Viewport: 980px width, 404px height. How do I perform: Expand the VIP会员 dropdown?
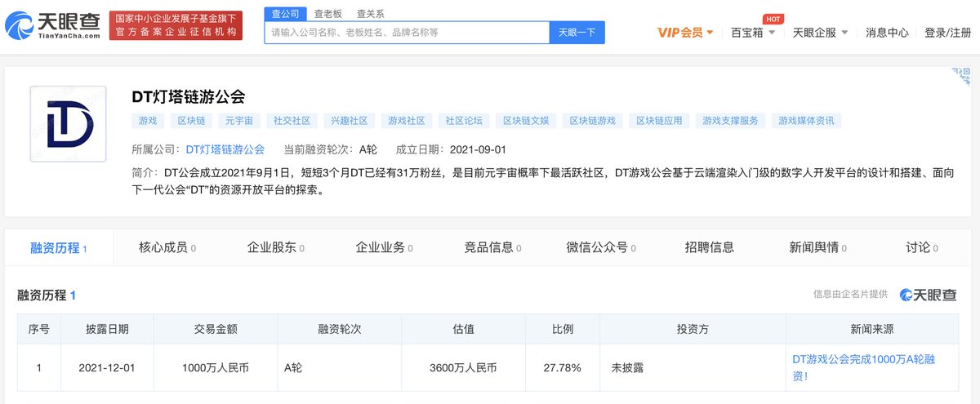686,33
